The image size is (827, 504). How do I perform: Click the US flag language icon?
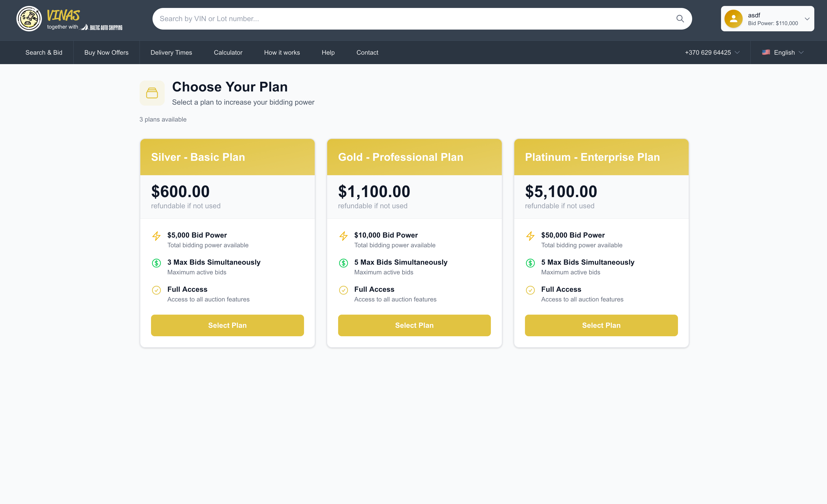766,52
